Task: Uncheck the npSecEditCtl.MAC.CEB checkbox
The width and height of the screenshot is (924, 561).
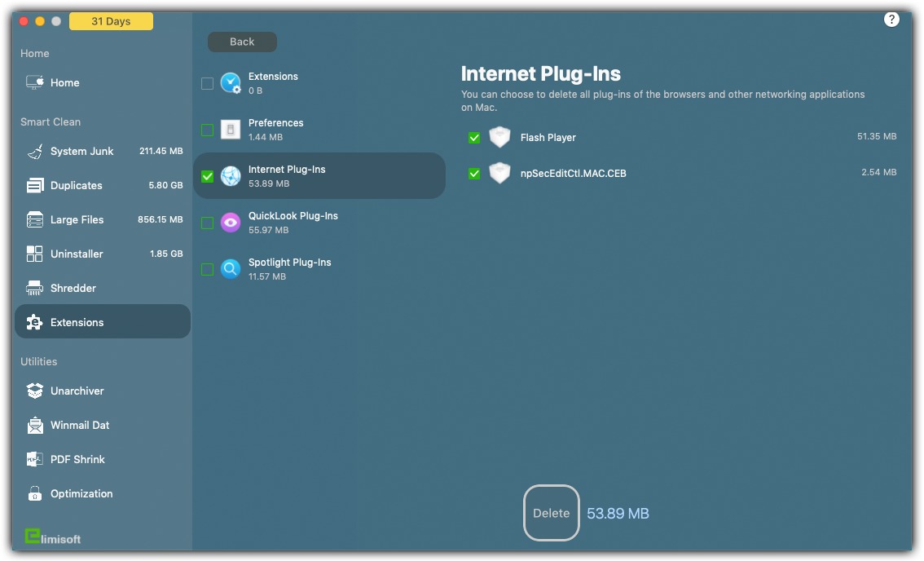Action: point(474,174)
